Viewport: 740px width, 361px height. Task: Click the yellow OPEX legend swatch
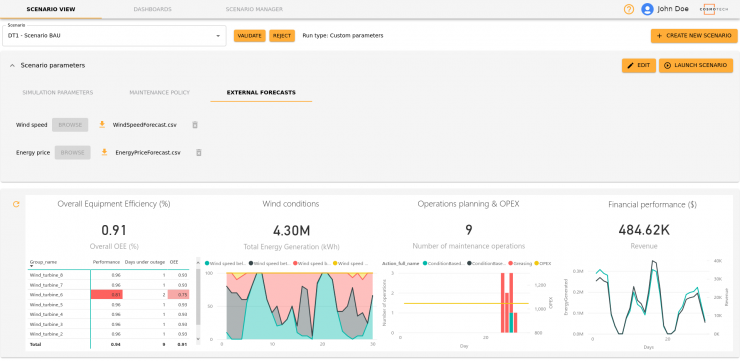pos(537,263)
